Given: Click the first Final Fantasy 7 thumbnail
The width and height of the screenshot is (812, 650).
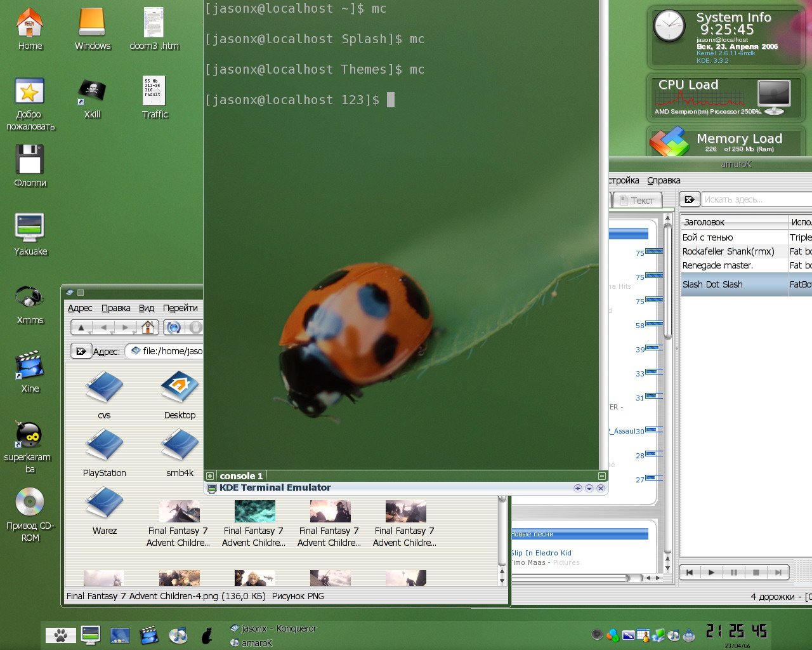Looking at the screenshot, I should tap(180, 512).
